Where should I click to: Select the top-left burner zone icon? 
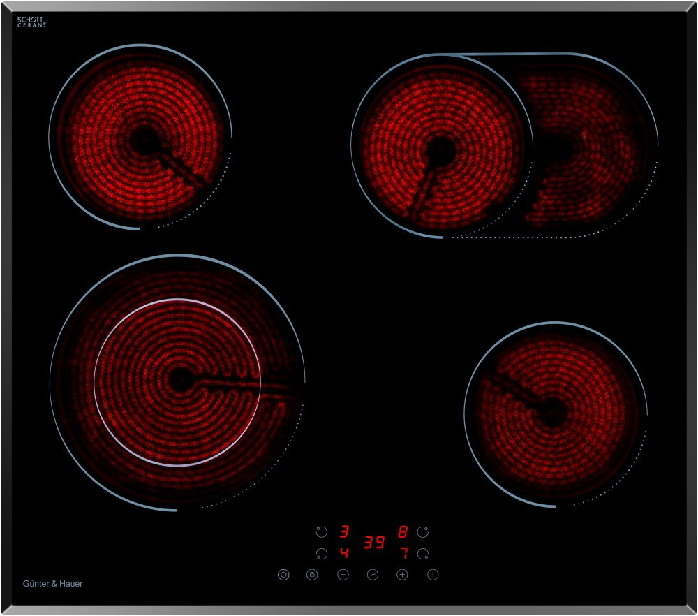[321, 532]
